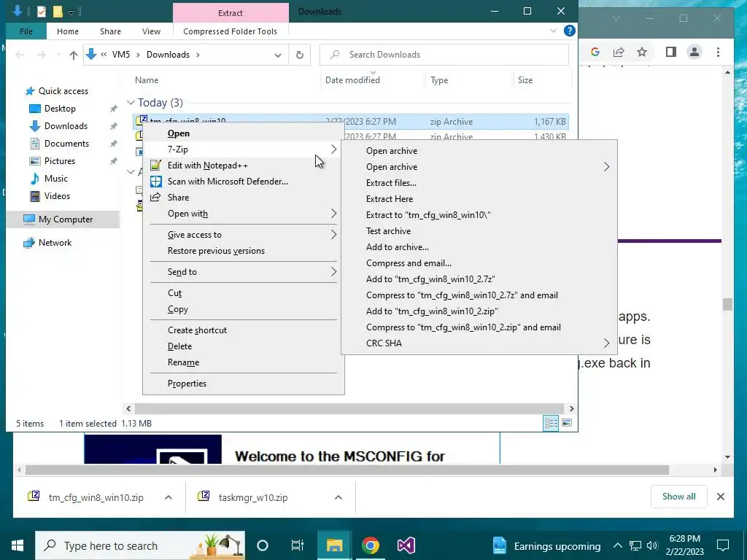Open the View ribbon tab

pyautogui.click(x=151, y=31)
